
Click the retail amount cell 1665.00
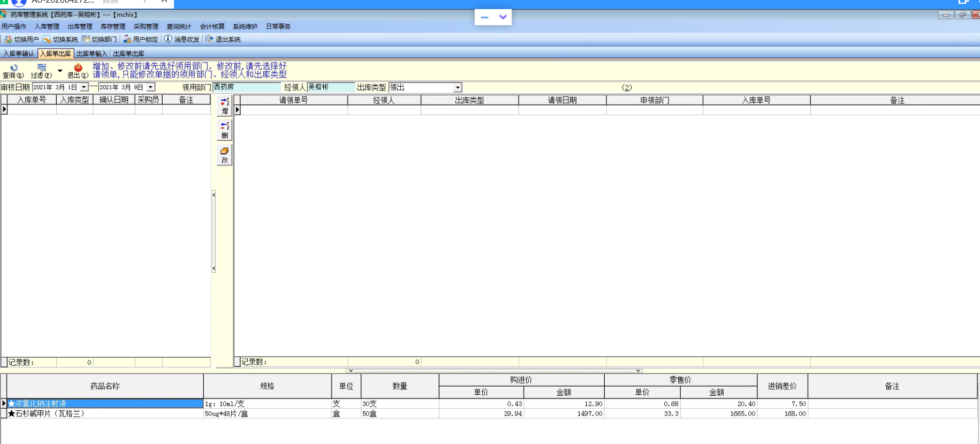pyautogui.click(x=719, y=413)
